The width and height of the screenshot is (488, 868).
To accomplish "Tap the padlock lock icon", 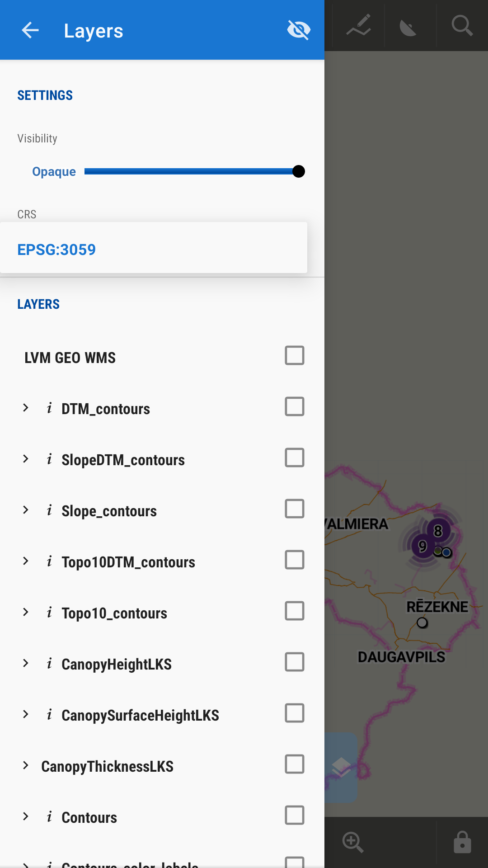I will coord(462,843).
